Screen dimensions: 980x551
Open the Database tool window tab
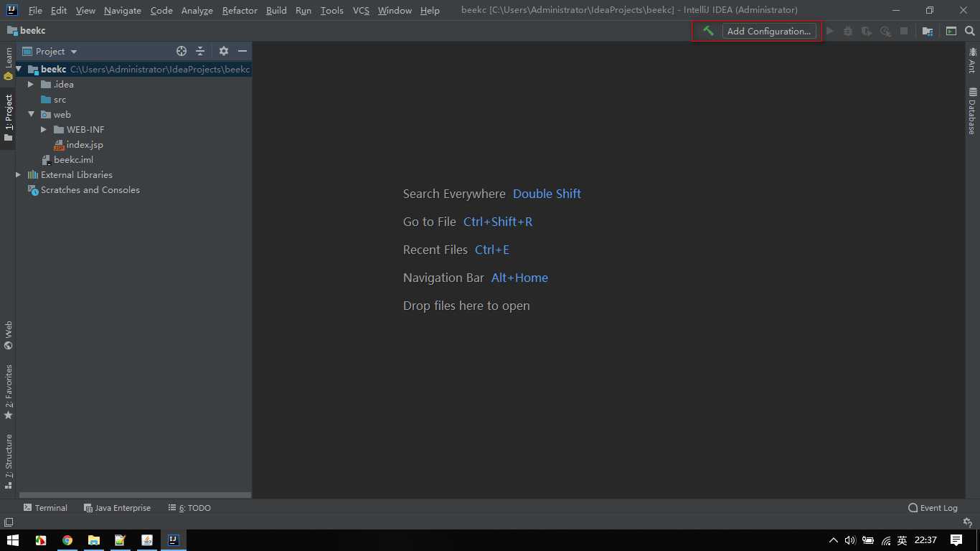(972, 111)
